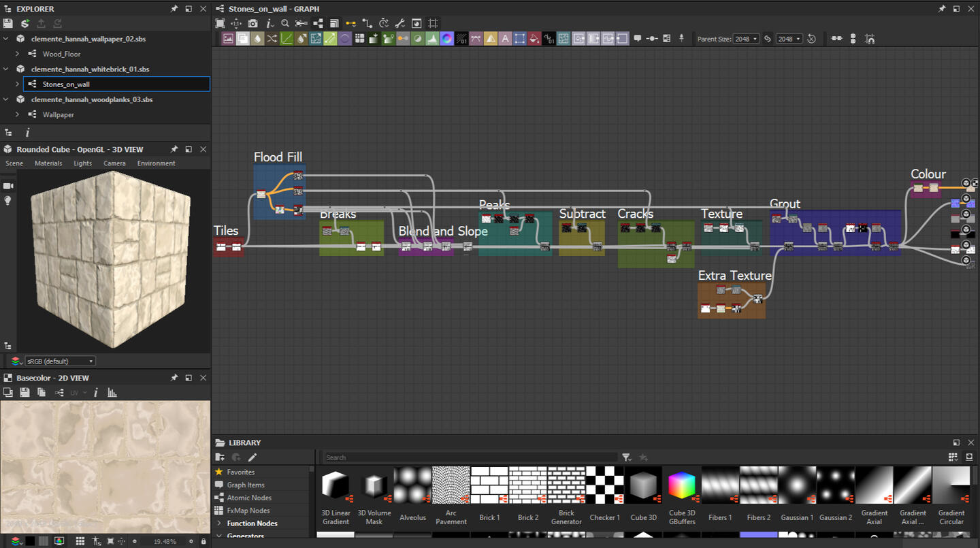Toggle the lock icon in 2D view footer

click(203, 541)
